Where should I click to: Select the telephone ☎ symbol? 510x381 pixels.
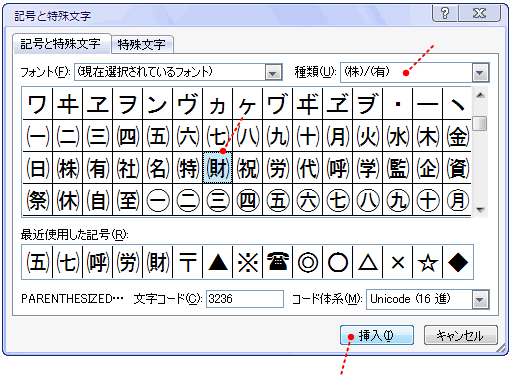(x=278, y=262)
